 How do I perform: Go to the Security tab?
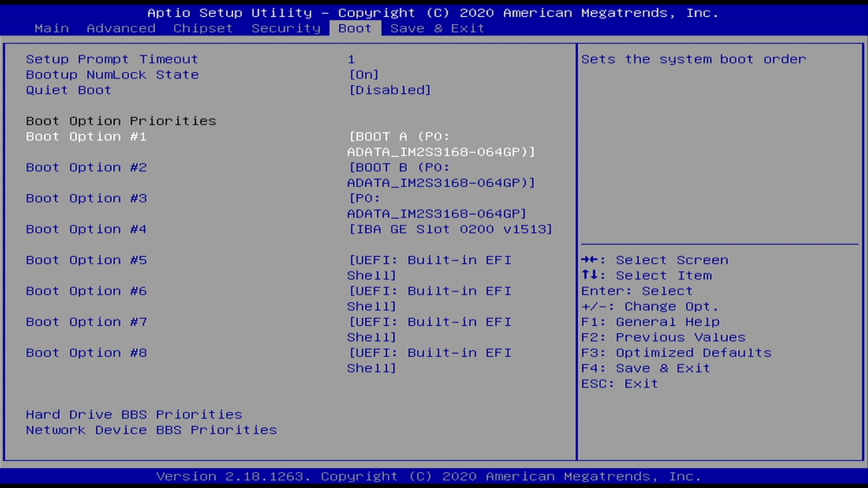pos(286,28)
